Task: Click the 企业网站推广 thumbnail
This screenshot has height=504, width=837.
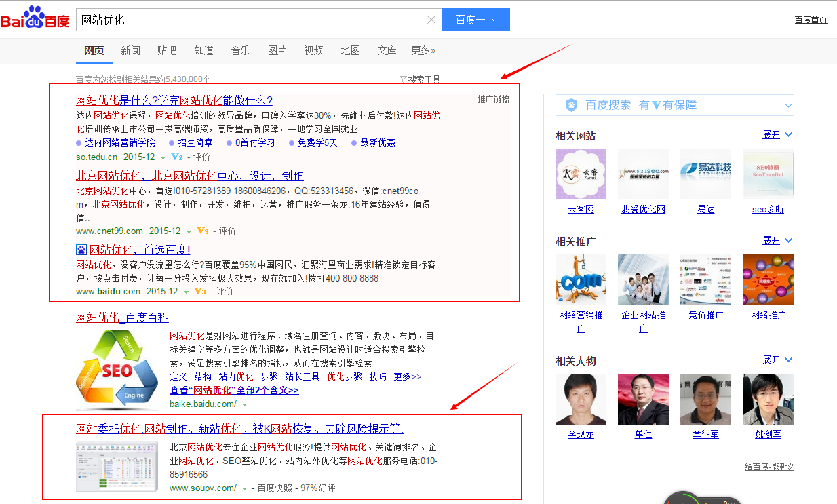Action: click(643, 279)
